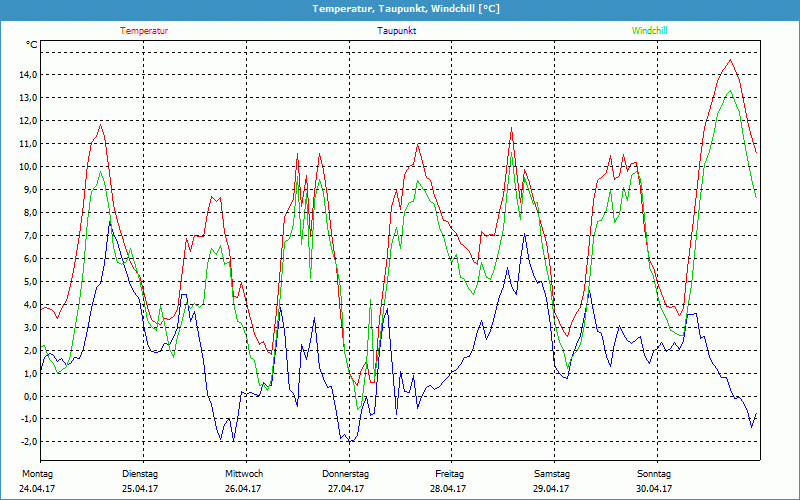Select the Montag day label

pyautogui.click(x=37, y=474)
